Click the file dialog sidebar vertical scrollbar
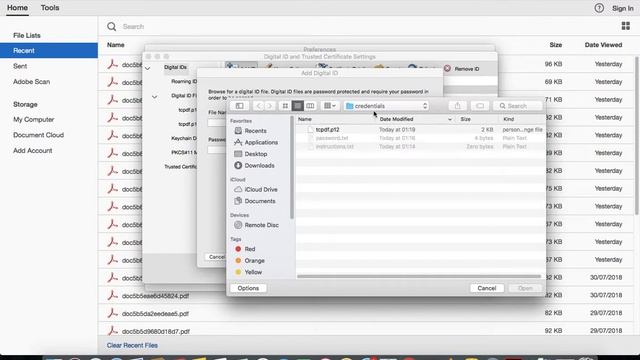Image resolution: width=640 pixels, height=360 pixels. coord(292,167)
